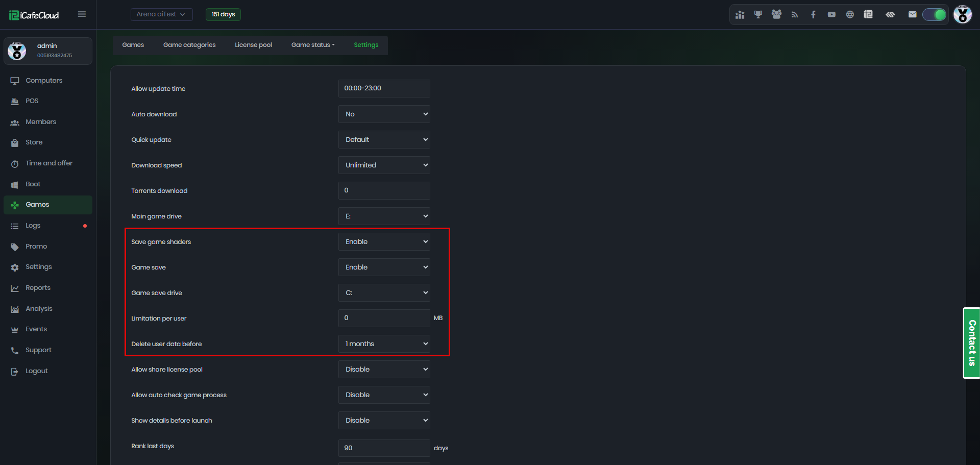Click the Torrents download input field
Screen dimensions: 980x465
pos(384,190)
